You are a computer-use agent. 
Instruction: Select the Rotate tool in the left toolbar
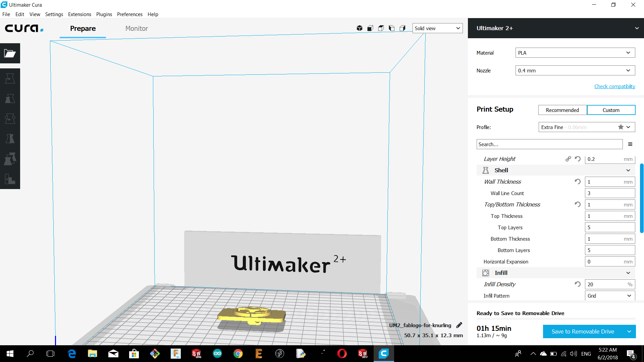pyautogui.click(x=10, y=119)
